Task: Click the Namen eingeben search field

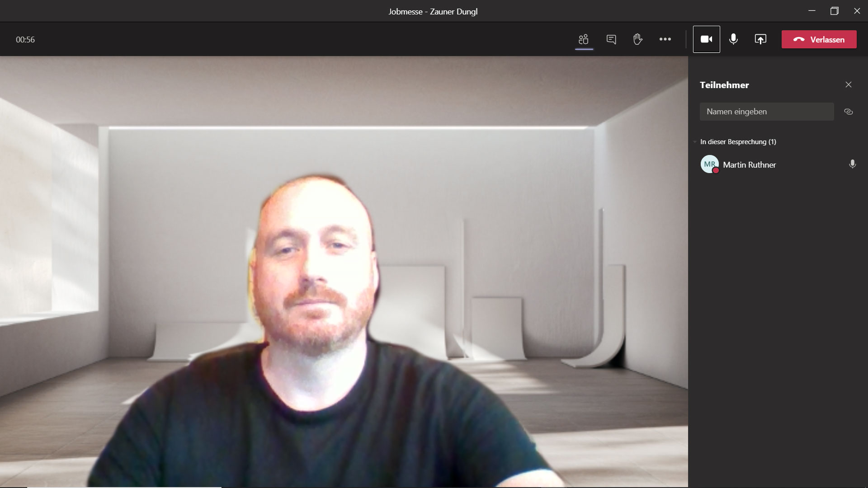Action: 767,112
